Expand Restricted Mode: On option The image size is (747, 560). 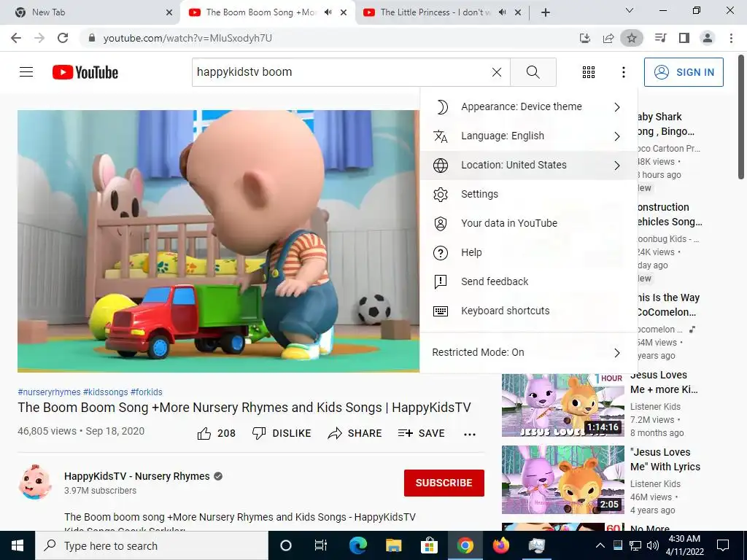tap(529, 352)
